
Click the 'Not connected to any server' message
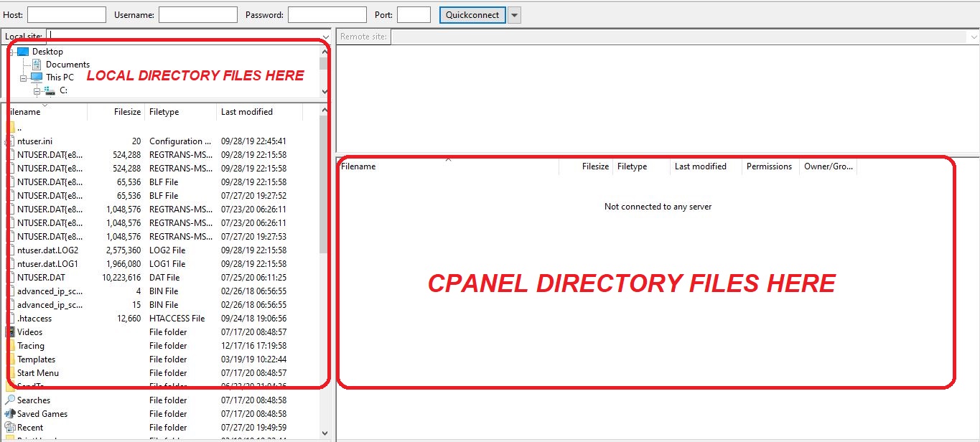[x=658, y=207]
